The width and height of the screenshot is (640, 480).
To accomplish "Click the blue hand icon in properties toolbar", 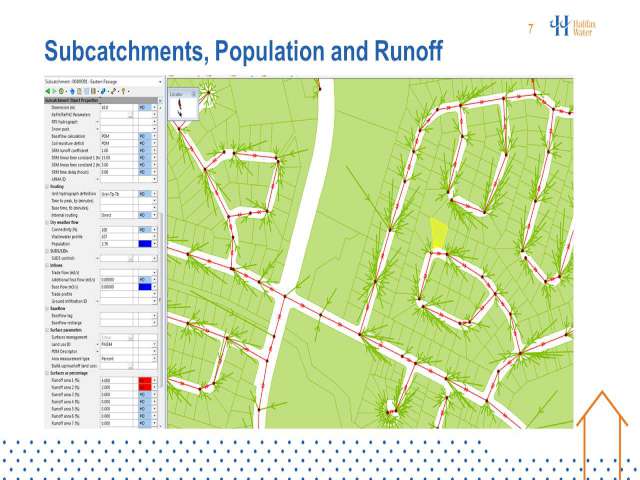I will 73,91.
